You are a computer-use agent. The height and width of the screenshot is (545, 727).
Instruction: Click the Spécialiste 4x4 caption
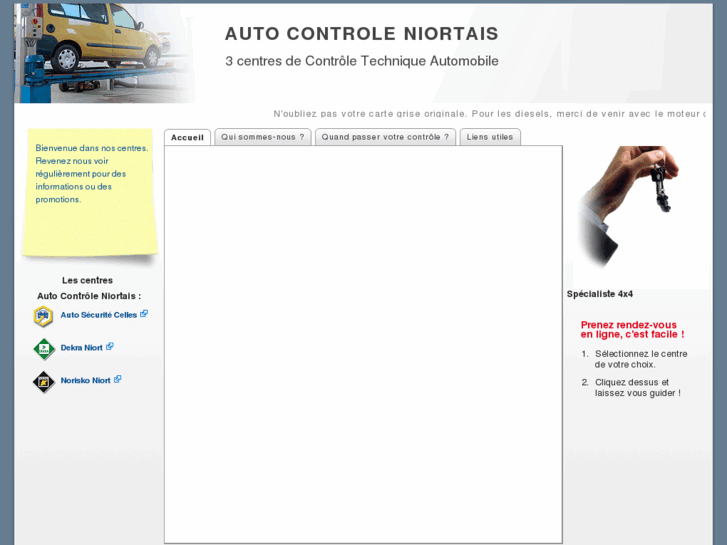coord(599,294)
